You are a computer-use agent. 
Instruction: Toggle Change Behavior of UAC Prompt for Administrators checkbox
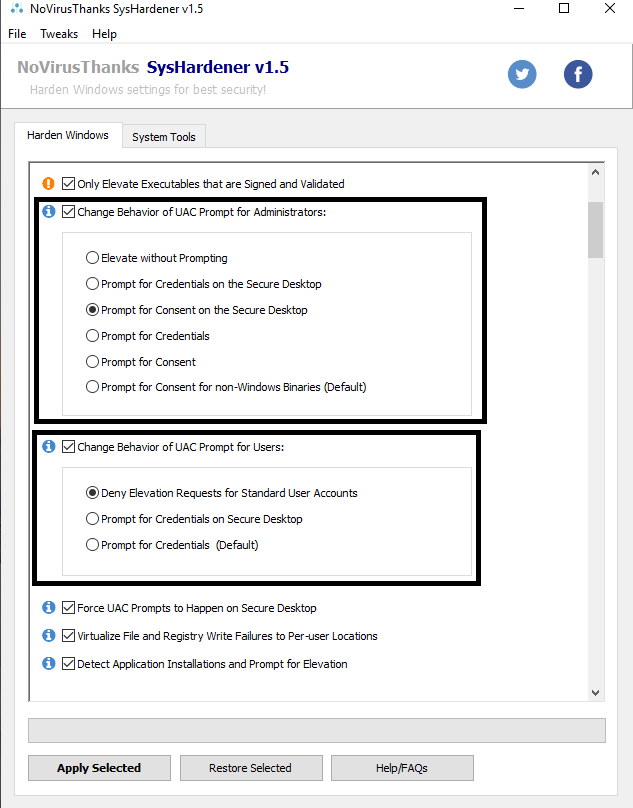click(68, 212)
